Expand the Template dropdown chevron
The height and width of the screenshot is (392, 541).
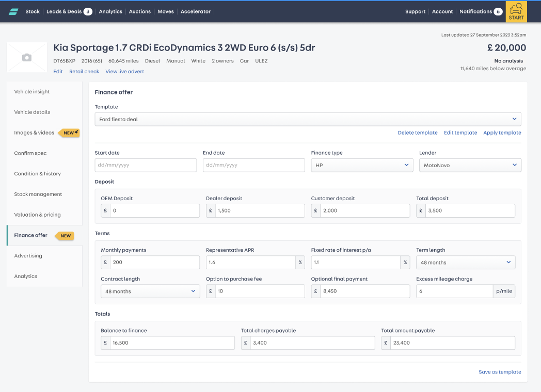coord(514,119)
